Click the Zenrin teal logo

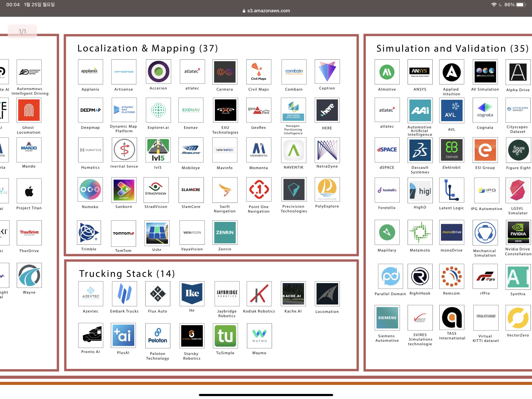coord(225,232)
